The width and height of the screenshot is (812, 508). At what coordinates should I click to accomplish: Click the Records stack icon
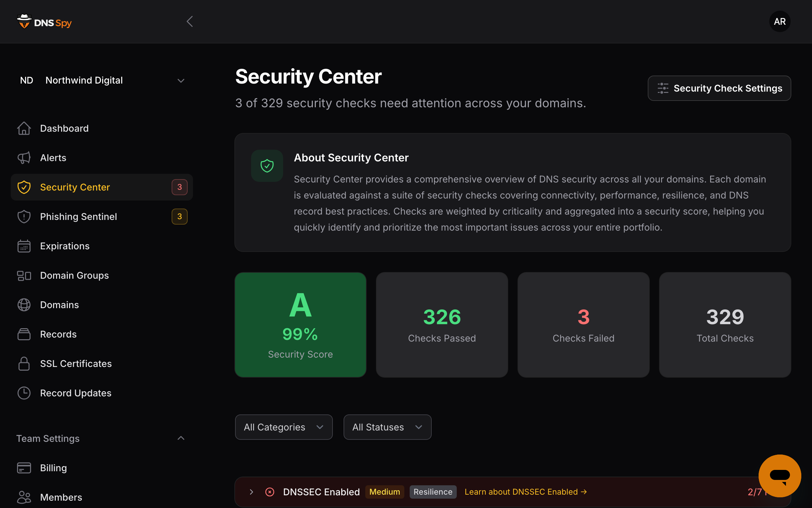pyautogui.click(x=24, y=334)
